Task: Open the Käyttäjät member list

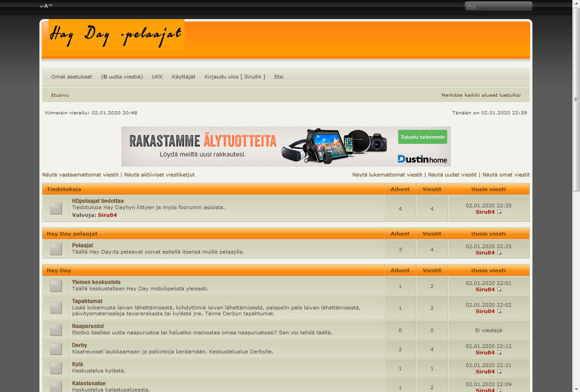Action: tap(184, 76)
